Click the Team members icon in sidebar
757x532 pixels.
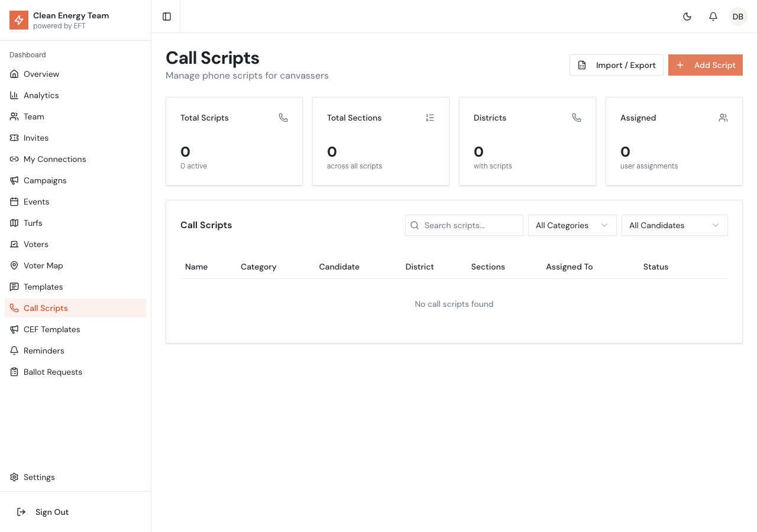[14, 116]
